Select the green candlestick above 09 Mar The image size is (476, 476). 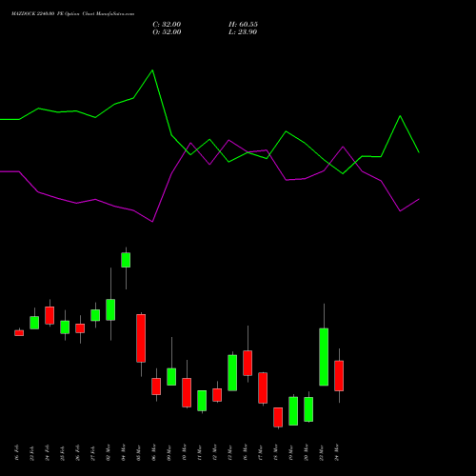(x=171, y=377)
